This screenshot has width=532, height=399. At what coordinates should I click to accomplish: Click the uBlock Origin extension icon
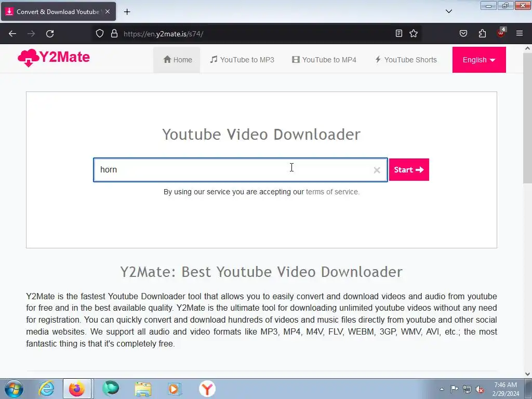tap(501, 33)
